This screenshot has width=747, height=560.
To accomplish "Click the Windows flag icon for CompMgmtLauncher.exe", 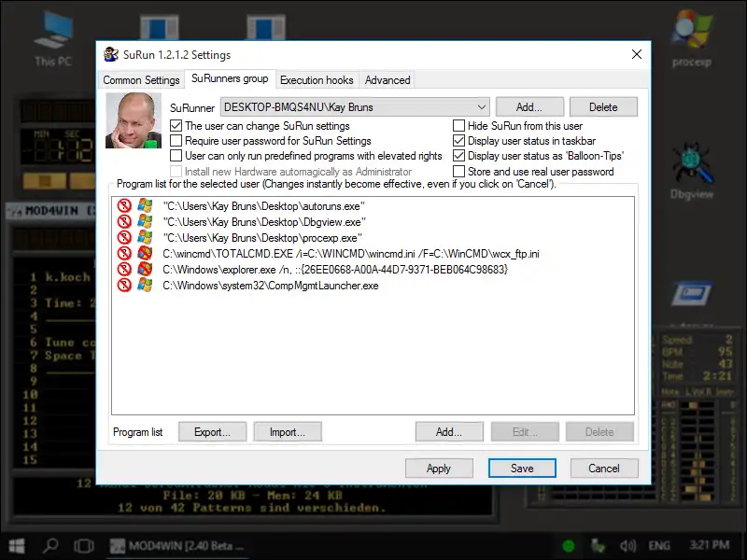I will coord(145,286).
